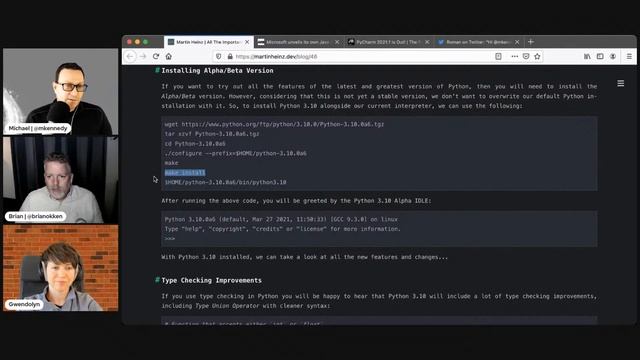The image size is (640, 360).
Task: Open the blog page's hamburger menu
Action: [x=620, y=83]
